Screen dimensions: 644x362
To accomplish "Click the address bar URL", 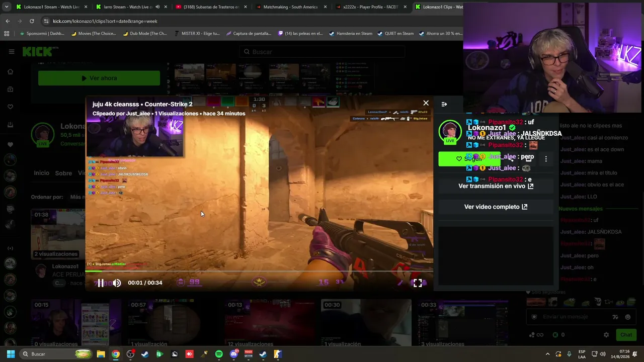I will (105, 21).
